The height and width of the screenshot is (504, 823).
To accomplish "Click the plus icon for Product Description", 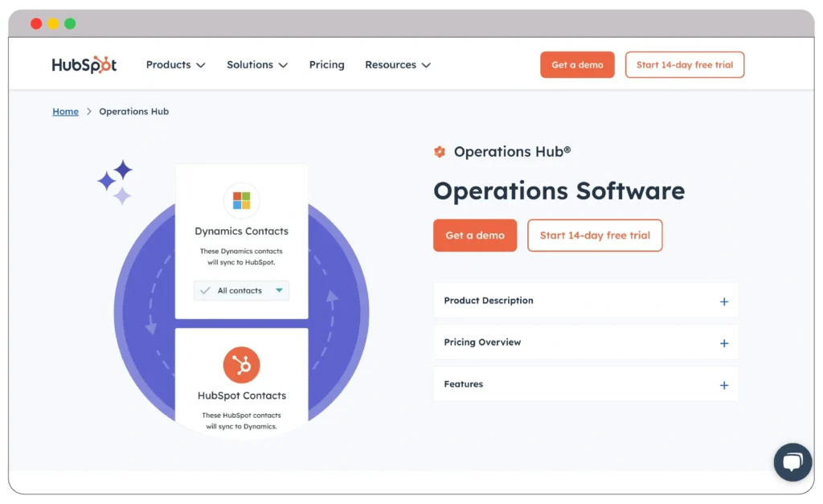I will pyautogui.click(x=724, y=301).
